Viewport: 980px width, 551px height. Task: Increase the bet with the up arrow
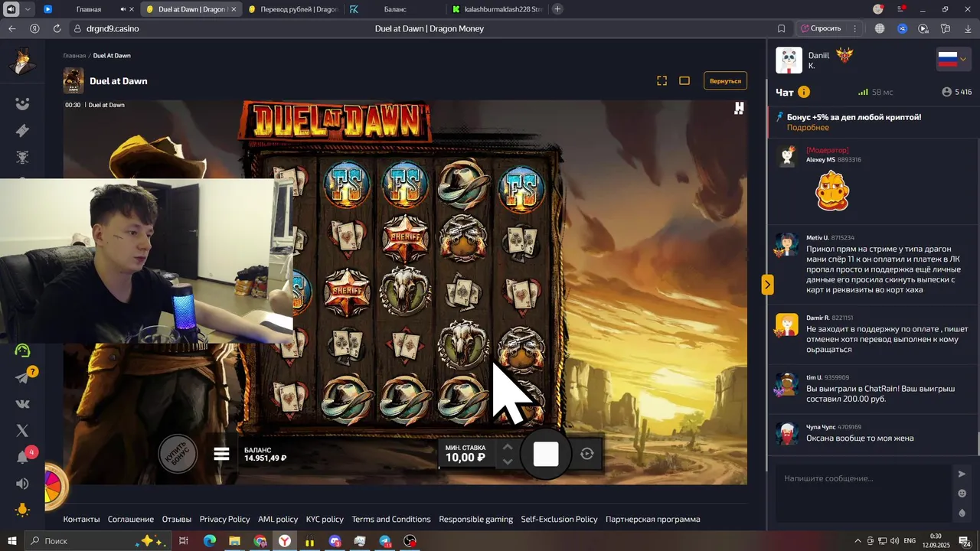coord(507,446)
